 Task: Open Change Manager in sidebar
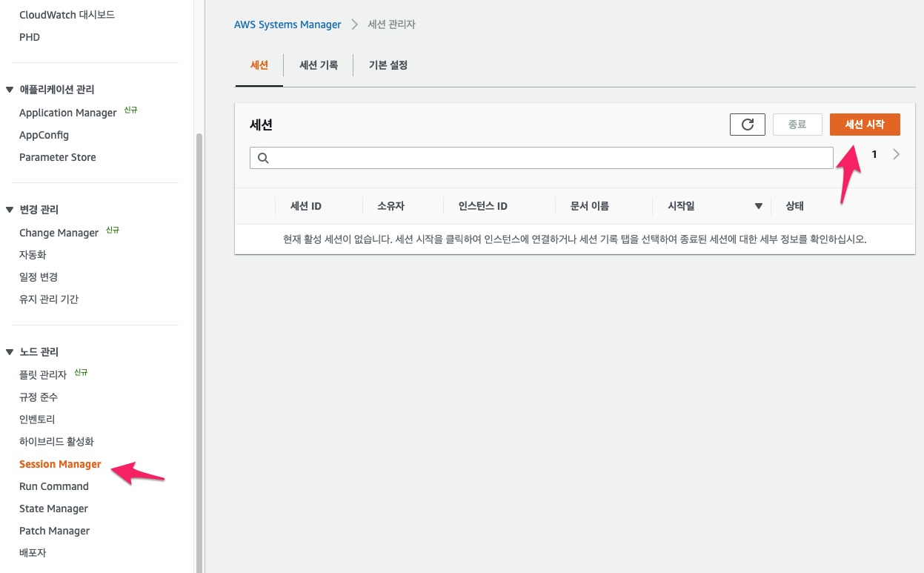59,233
